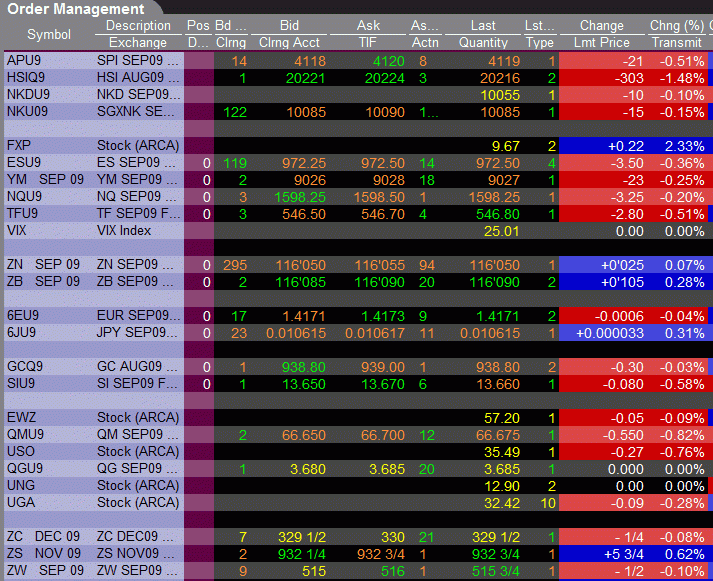This screenshot has height=581, width=713.
Task: Click the Chng (%) column header
Action: (677, 25)
